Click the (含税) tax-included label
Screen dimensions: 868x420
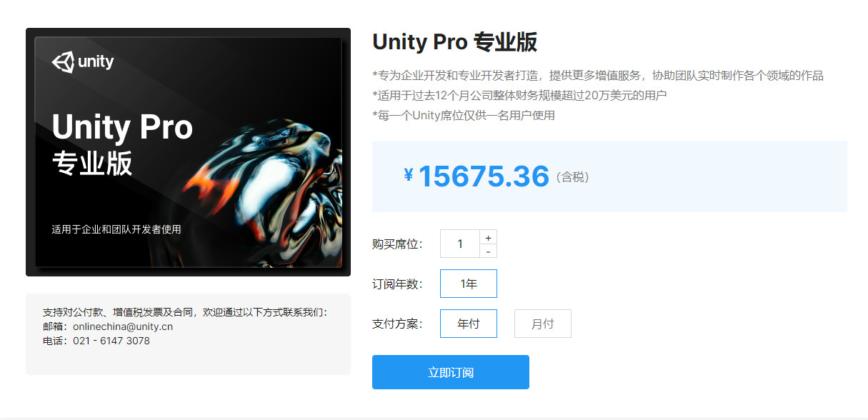coord(572,177)
